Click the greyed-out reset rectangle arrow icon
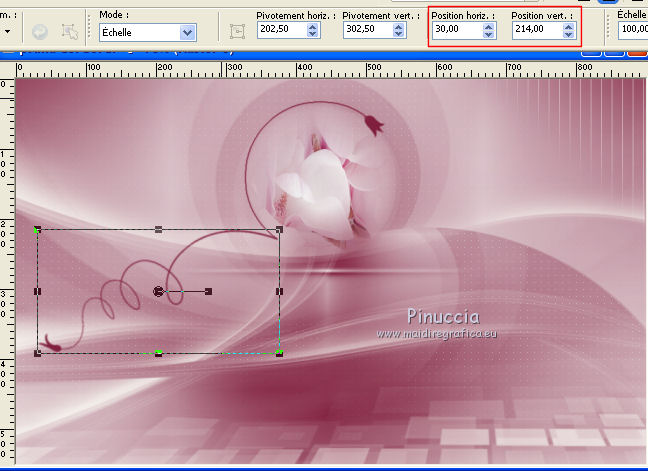Image resolution: width=648 pixels, height=471 pixels. pyautogui.click(x=40, y=32)
